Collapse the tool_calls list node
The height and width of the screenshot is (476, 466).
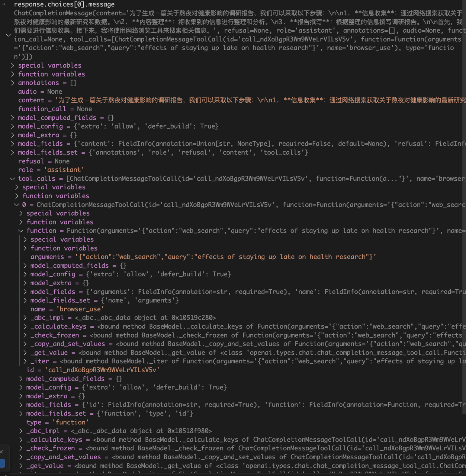[13, 179]
